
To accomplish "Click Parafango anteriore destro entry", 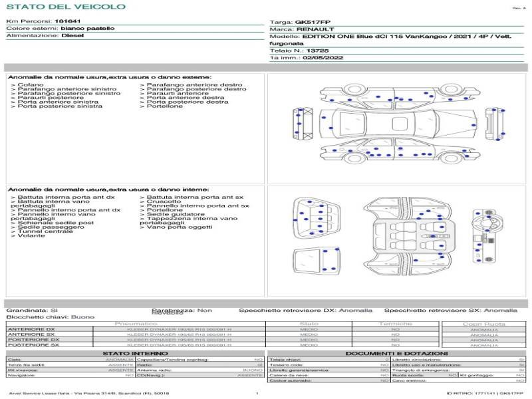I will [x=191, y=85].
